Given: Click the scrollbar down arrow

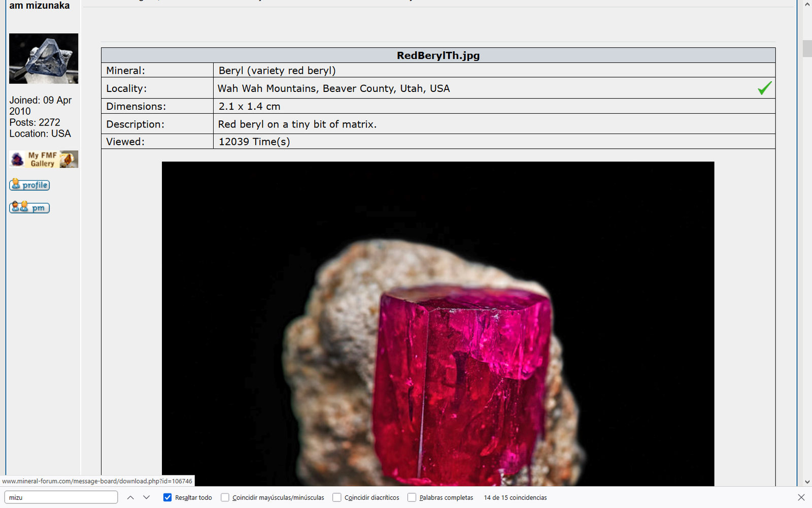Looking at the screenshot, I should pyautogui.click(x=807, y=482).
